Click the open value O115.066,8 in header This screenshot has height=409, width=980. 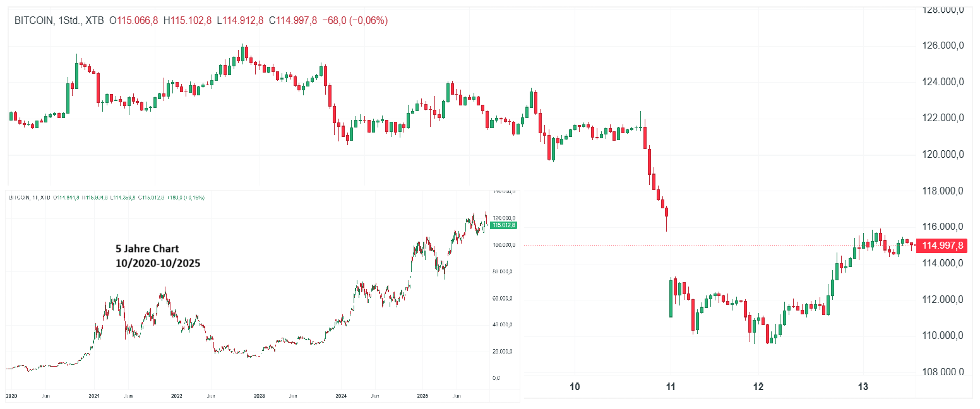[134, 21]
